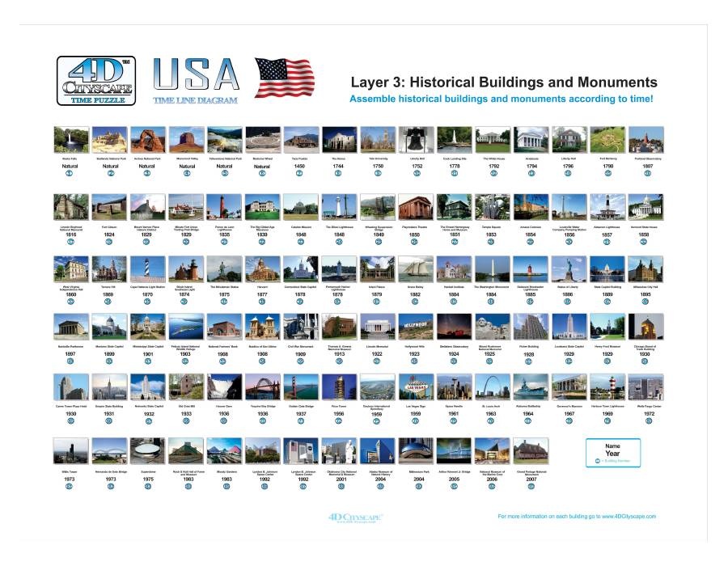728x566 pixels.
Task: Select the black-and-white striped lighthouse photo, 1870
Action: [148, 269]
